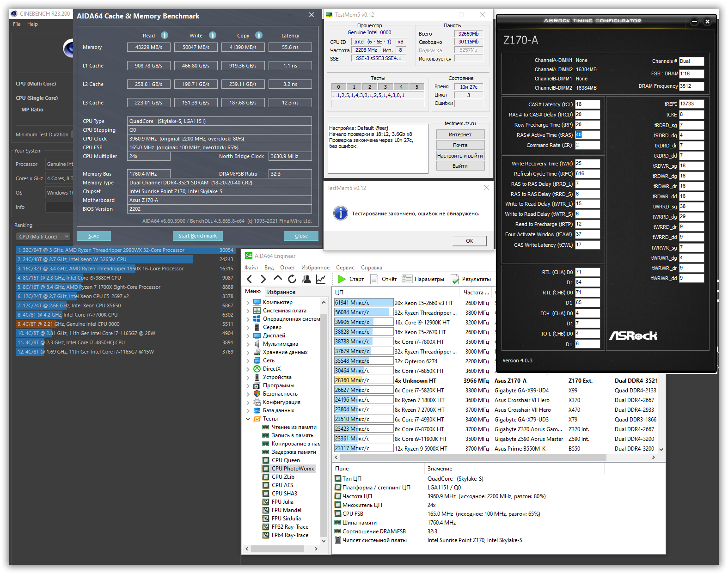Expand the DirectX tree node
This screenshot has height=574, width=728.
tap(248, 369)
